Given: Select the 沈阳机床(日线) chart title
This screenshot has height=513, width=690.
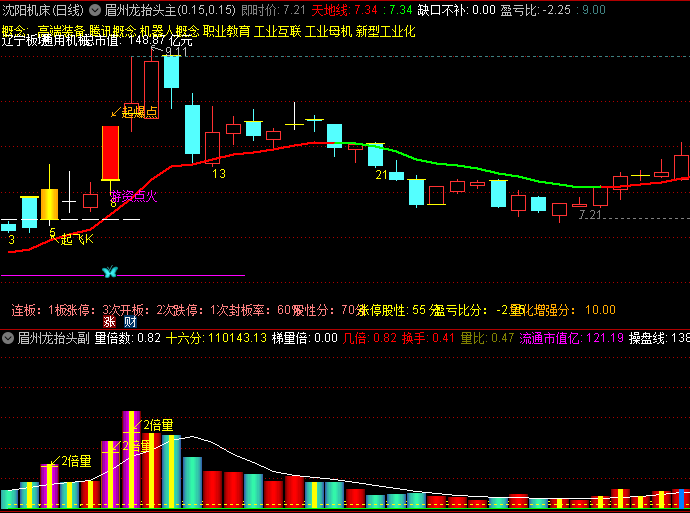Looking at the screenshot, I should 43,10.
